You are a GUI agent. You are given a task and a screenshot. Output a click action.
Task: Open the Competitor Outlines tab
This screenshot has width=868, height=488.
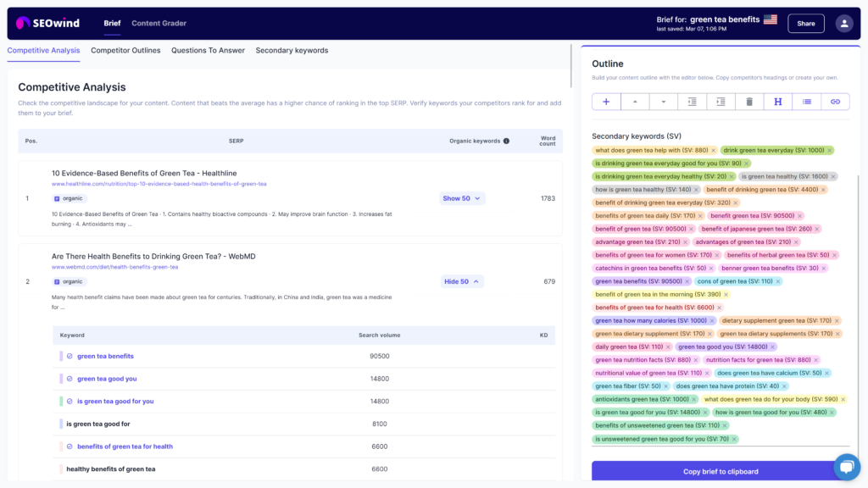[x=125, y=50]
